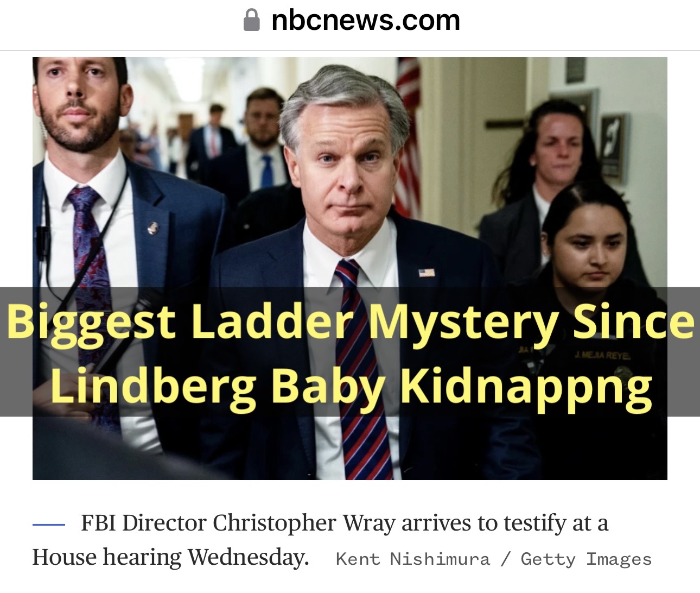
Task: Tap the blue dash preceding the caption
Action: tap(49, 525)
